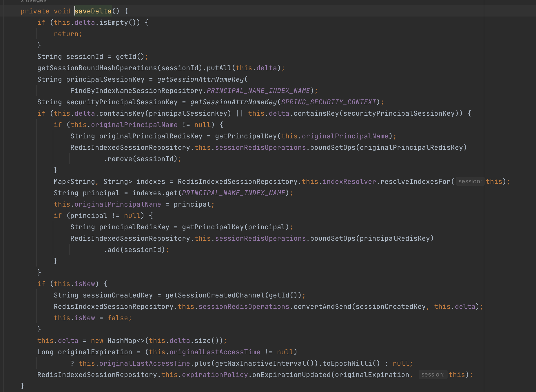Click the HashMap constructor reference

pos(122,341)
